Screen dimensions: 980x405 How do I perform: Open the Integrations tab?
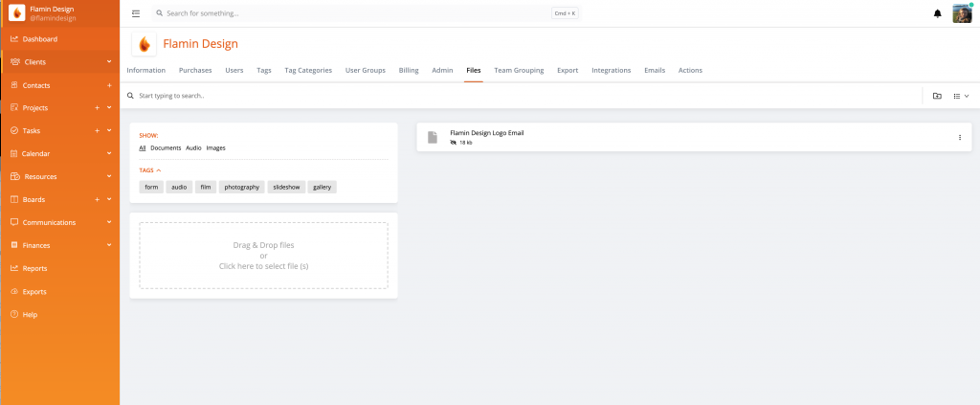tap(611, 70)
